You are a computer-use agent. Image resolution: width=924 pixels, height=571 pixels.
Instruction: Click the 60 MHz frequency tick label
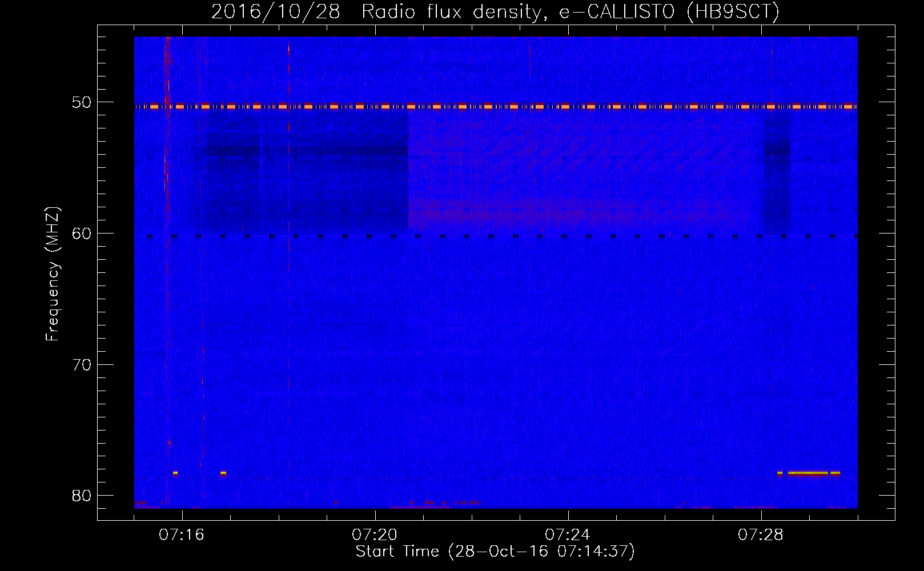pos(82,234)
